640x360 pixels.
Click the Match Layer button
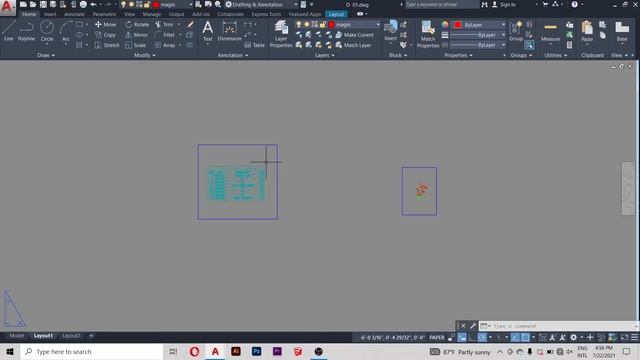pyautogui.click(x=353, y=45)
